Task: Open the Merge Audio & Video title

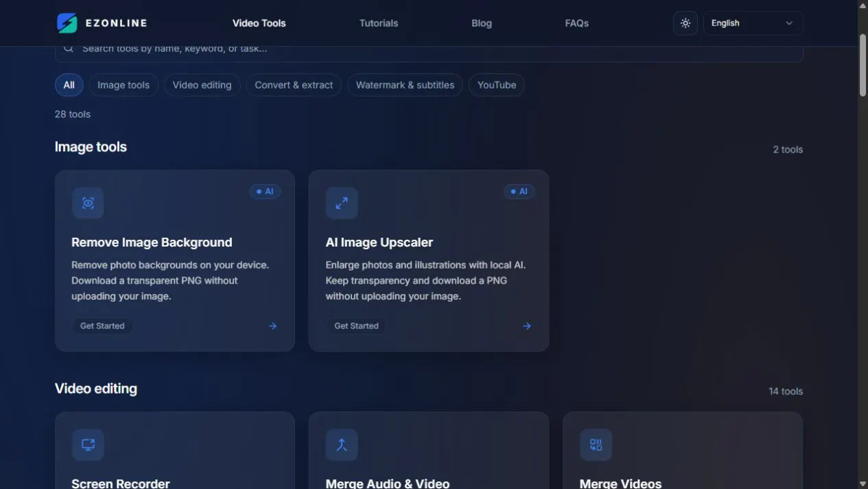Action: click(x=388, y=484)
